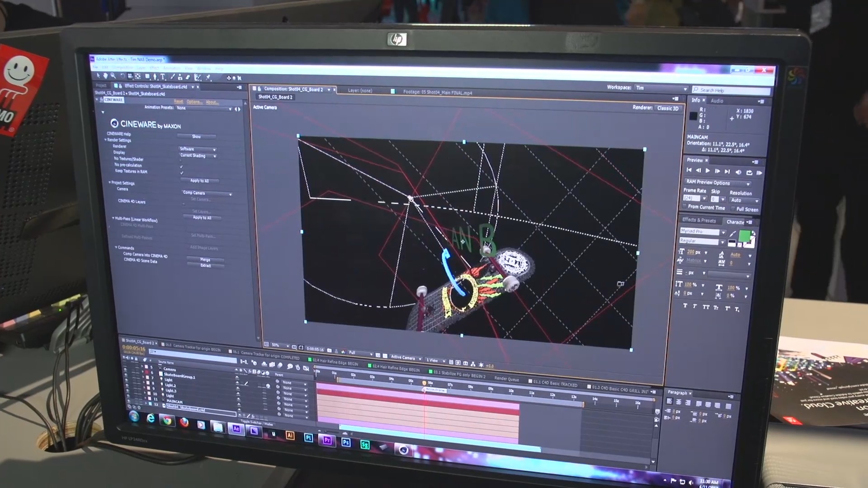Viewport: 868px width, 488px height.
Task: Open the Firefox taskbar icon
Action: (184, 423)
